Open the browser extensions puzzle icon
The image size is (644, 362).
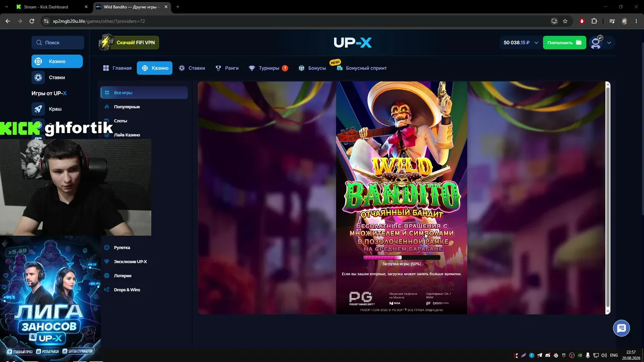594,21
